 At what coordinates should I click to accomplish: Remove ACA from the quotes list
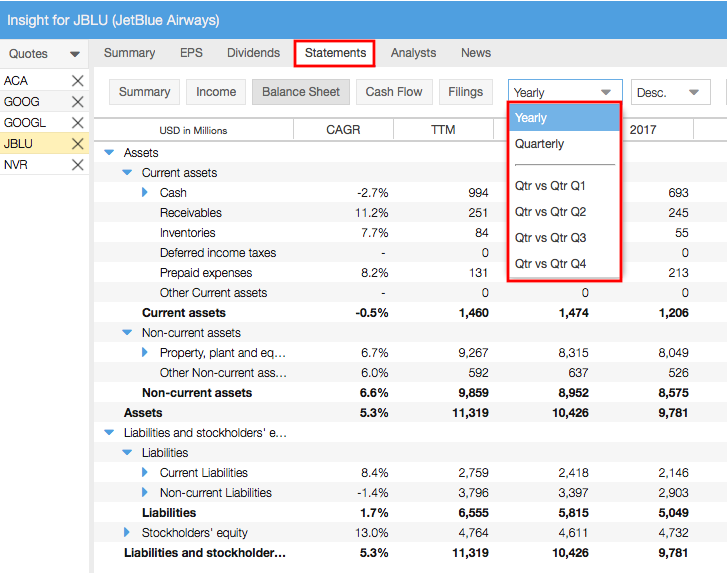point(77,81)
